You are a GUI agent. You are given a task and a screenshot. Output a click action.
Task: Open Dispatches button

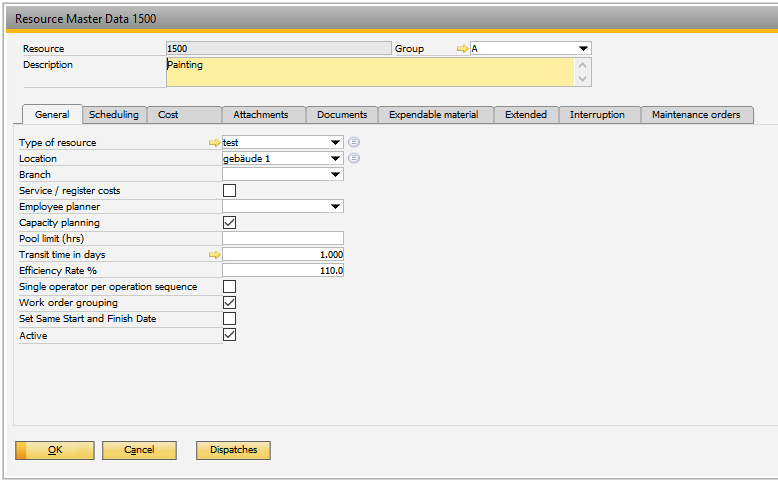point(233,450)
